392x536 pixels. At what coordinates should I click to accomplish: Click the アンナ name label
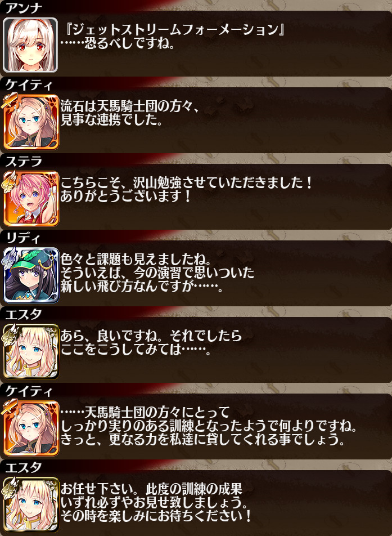click(24, 8)
